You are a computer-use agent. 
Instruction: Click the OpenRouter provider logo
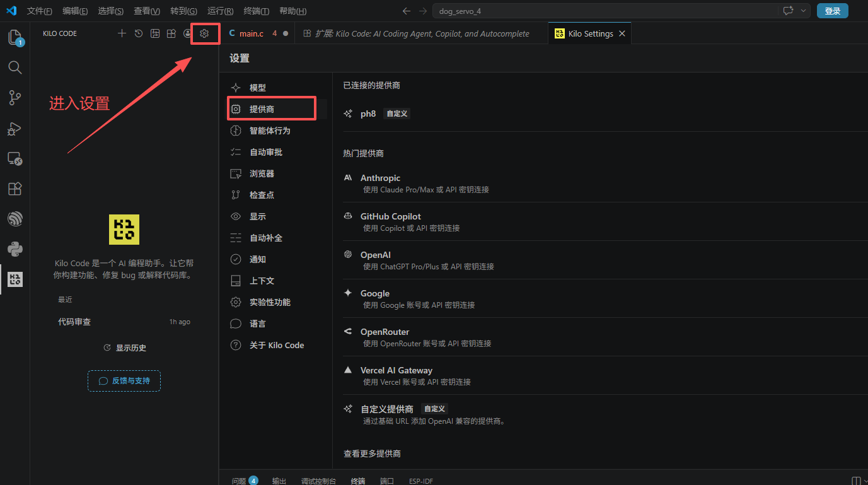click(x=348, y=332)
